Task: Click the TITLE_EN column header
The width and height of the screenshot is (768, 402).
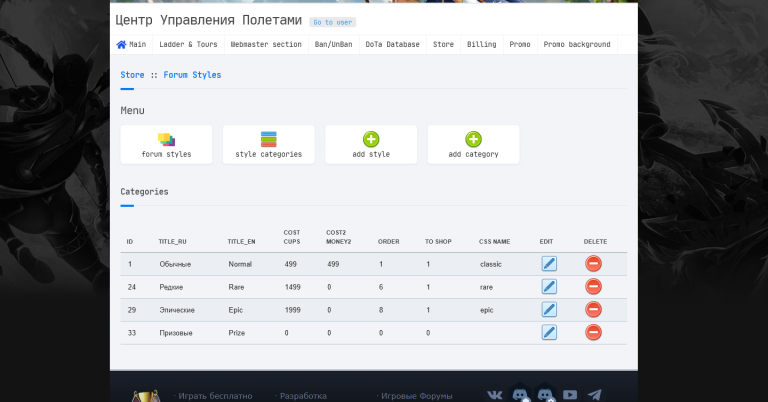Action: tap(241, 241)
